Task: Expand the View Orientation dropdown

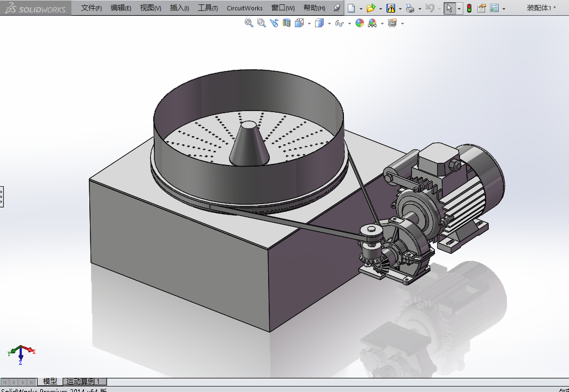Action: pyautogui.click(x=309, y=23)
